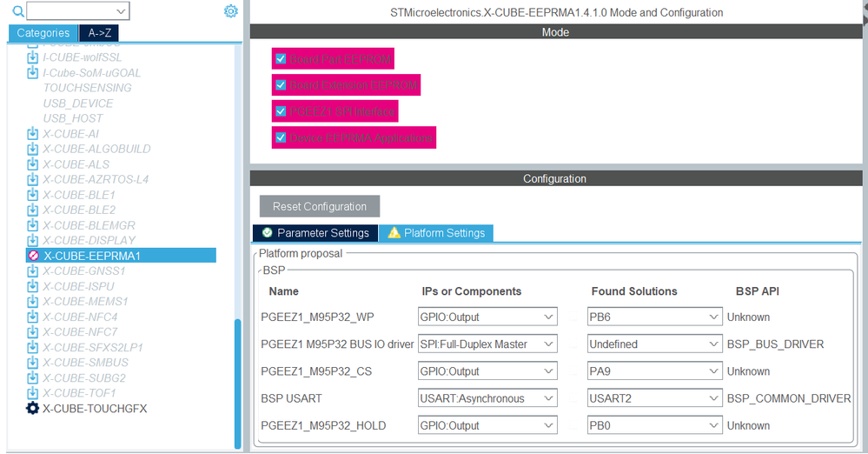Click BSP USART name
868x454 pixels.
click(x=291, y=398)
